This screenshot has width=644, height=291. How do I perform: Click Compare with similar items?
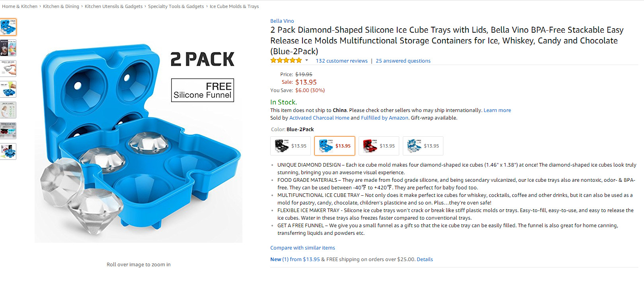pyautogui.click(x=302, y=248)
